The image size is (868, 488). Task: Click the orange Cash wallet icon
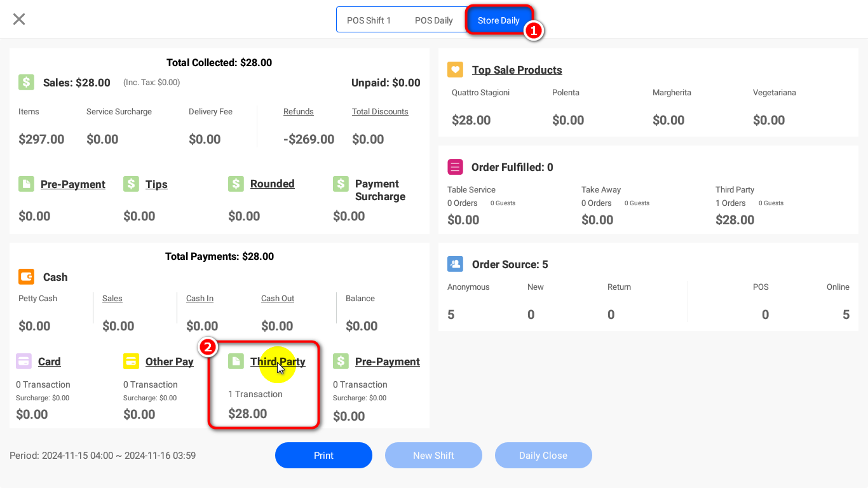coord(26,276)
